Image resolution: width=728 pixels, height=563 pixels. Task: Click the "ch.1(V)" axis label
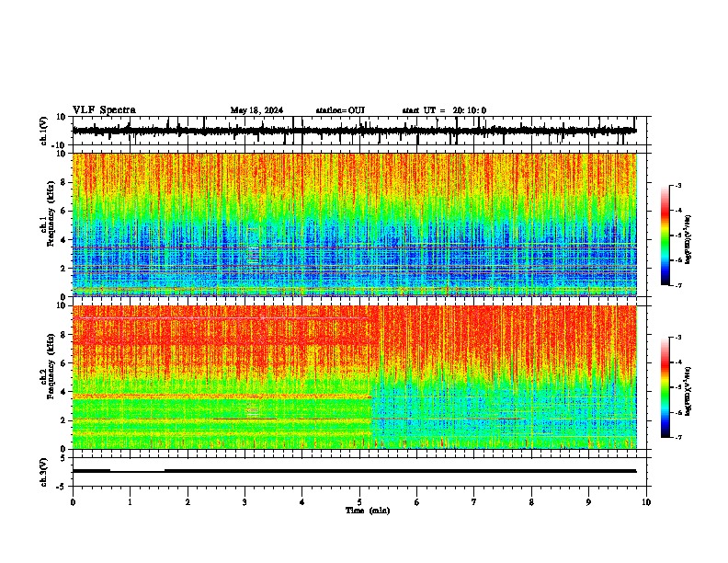43,131
